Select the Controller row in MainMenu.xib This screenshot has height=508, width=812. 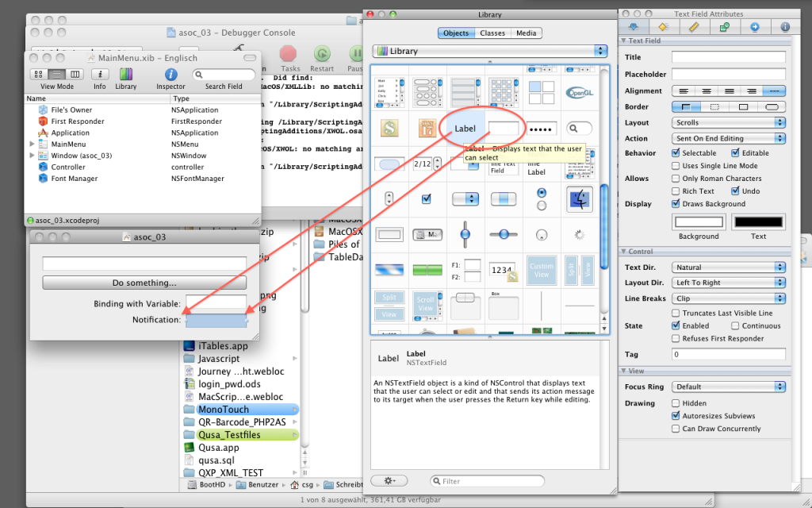click(143, 167)
